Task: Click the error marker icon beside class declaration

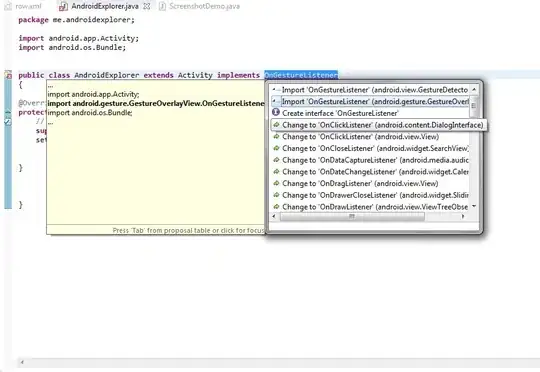Action: click(x=8, y=75)
